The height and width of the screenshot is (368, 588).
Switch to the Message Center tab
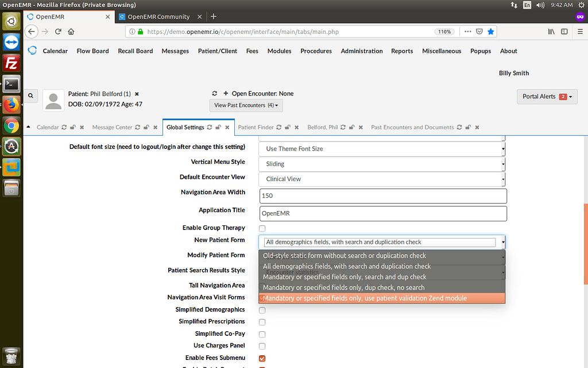tap(112, 127)
